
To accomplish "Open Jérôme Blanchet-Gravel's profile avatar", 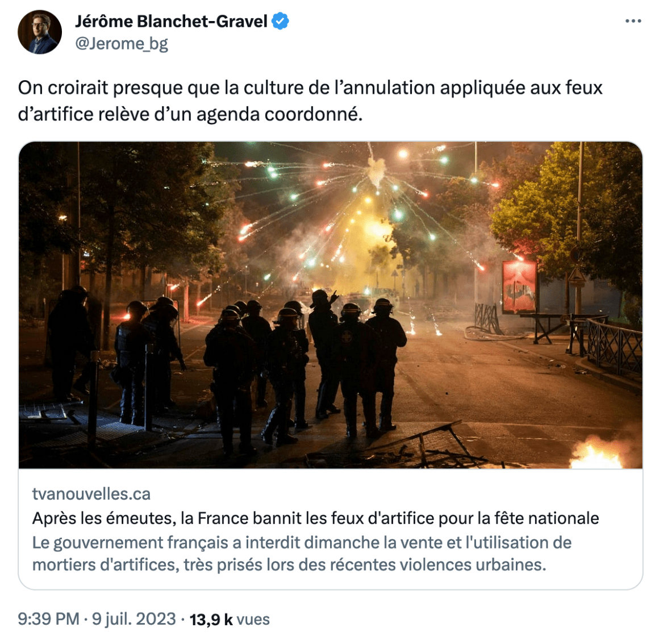I will tap(40, 32).
